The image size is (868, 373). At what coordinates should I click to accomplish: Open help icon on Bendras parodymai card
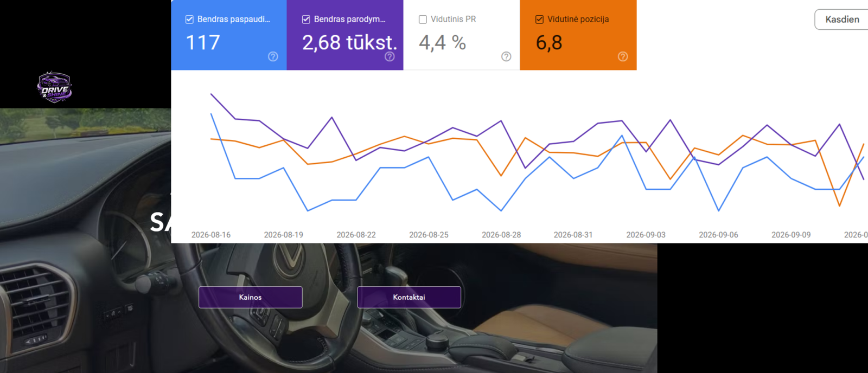(x=390, y=56)
